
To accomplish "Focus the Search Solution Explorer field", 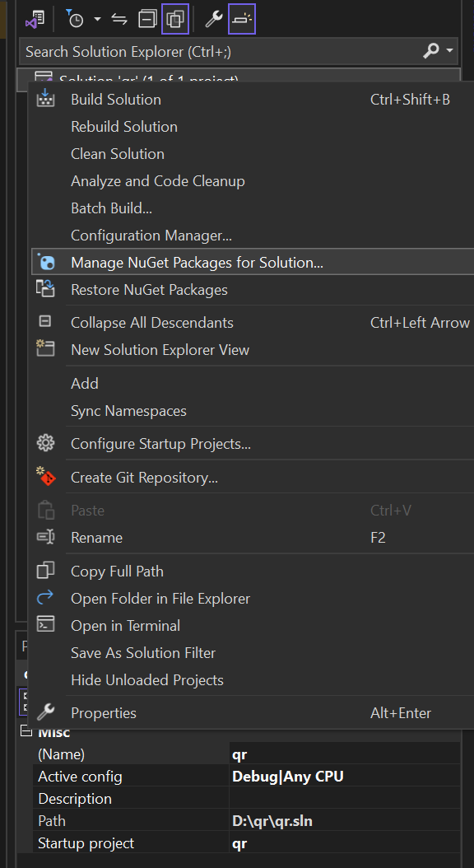I will pos(239,52).
